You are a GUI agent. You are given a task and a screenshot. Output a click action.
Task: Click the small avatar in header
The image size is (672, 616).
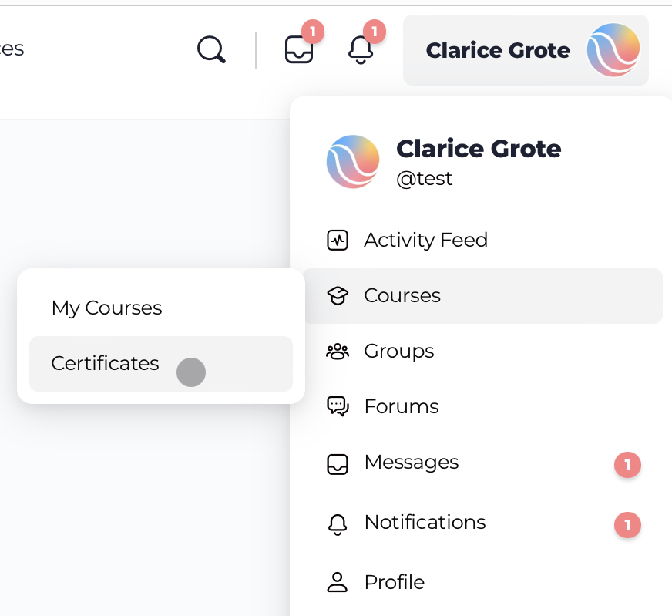click(613, 50)
